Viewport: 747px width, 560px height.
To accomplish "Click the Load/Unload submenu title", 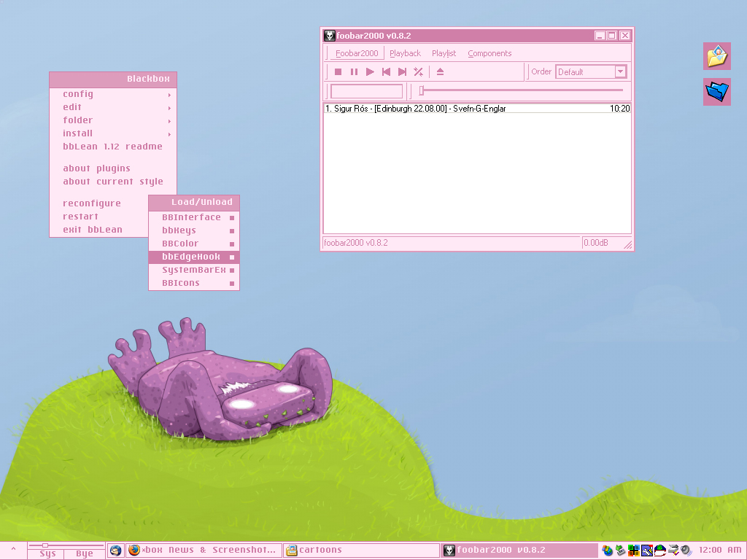I will tap(194, 203).
